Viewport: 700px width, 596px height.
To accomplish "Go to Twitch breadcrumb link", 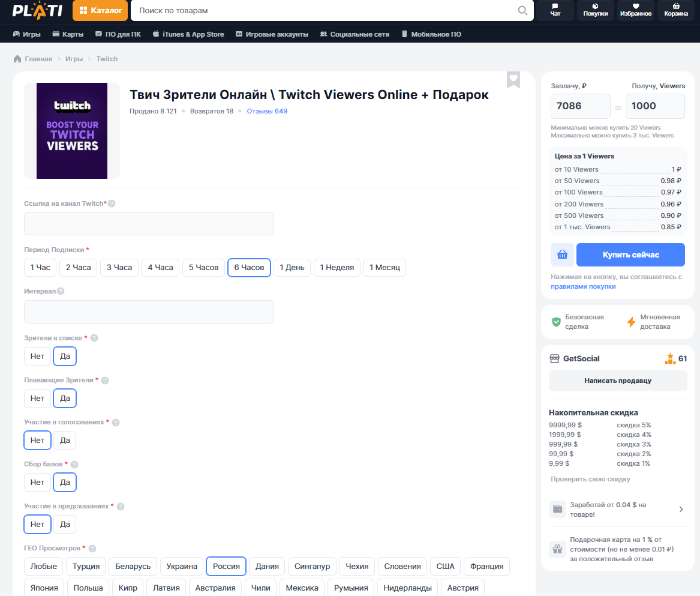I will (107, 59).
